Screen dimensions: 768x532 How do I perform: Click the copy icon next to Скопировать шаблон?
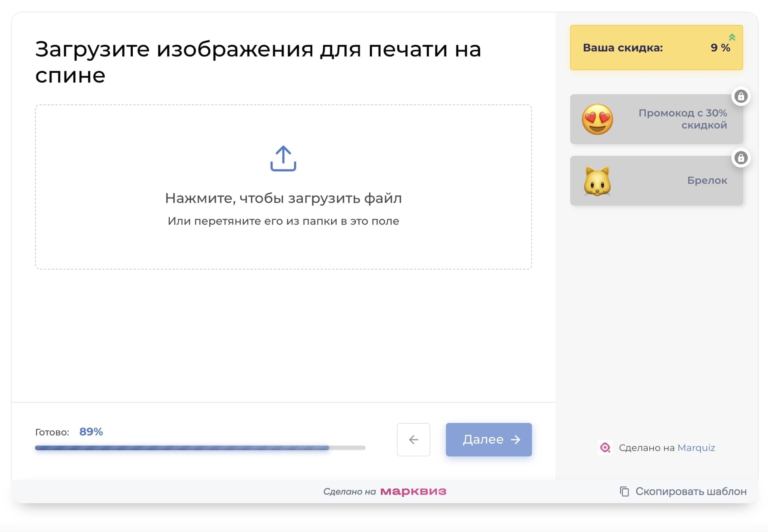coord(624,491)
